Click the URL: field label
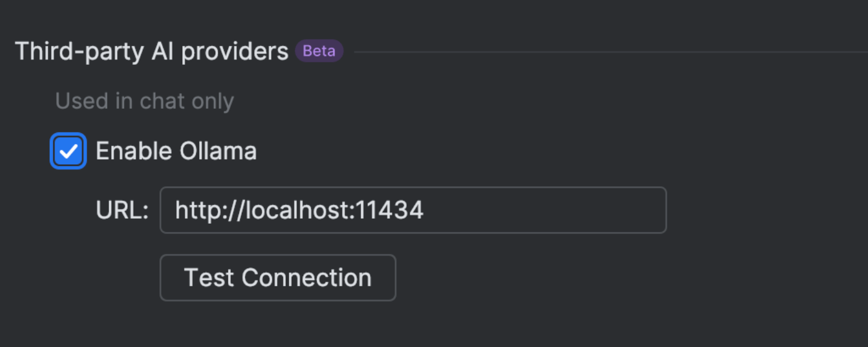Image resolution: width=868 pixels, height=347 pixels. point(122,211)
